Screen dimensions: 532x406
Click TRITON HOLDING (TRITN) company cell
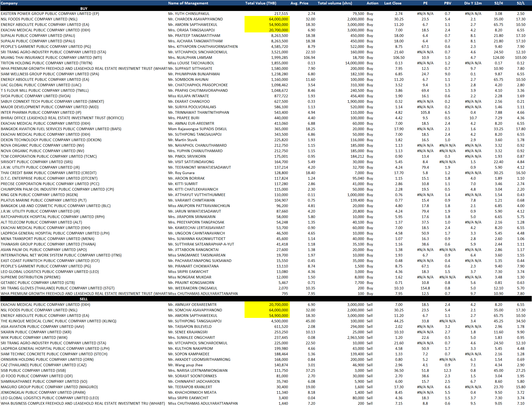pos(47,63)
